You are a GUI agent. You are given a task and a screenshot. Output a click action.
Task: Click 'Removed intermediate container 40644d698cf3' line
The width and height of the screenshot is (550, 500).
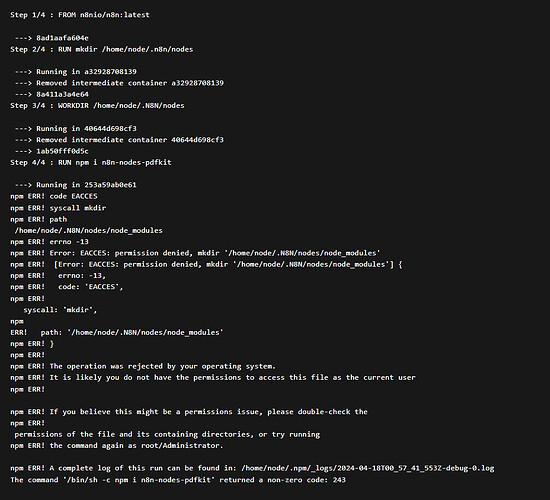tap(119, 140)
